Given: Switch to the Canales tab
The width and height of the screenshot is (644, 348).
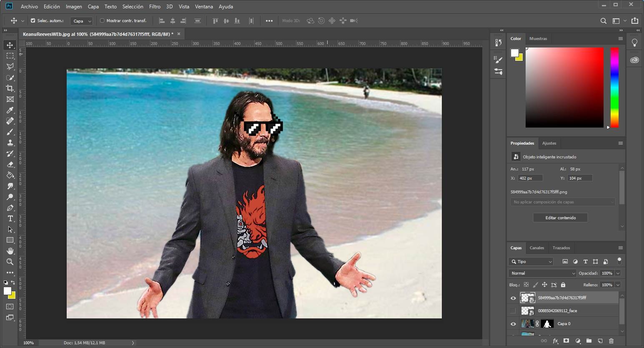Looking at the screenshot, I should coord(536,248).
